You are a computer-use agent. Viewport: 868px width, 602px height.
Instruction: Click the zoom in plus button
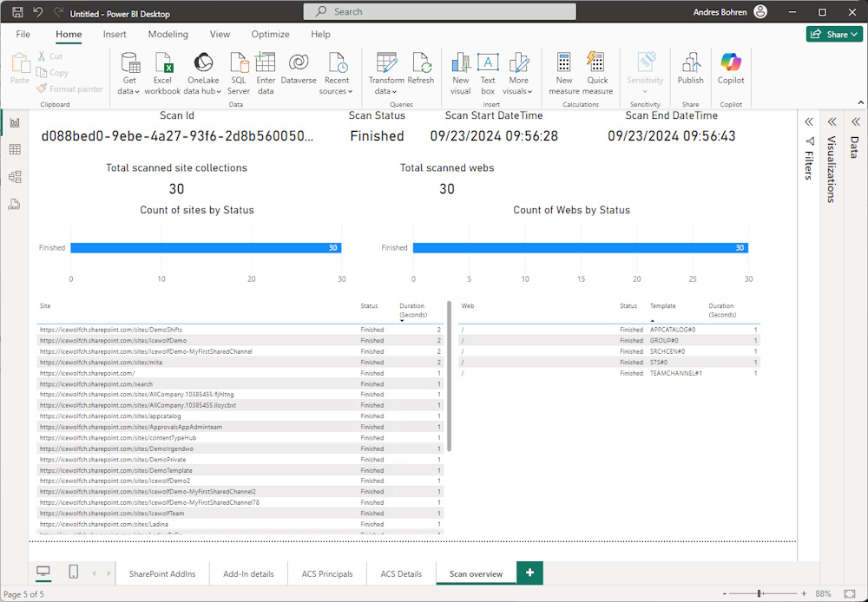pyautogui.click(x=804, y=593)
